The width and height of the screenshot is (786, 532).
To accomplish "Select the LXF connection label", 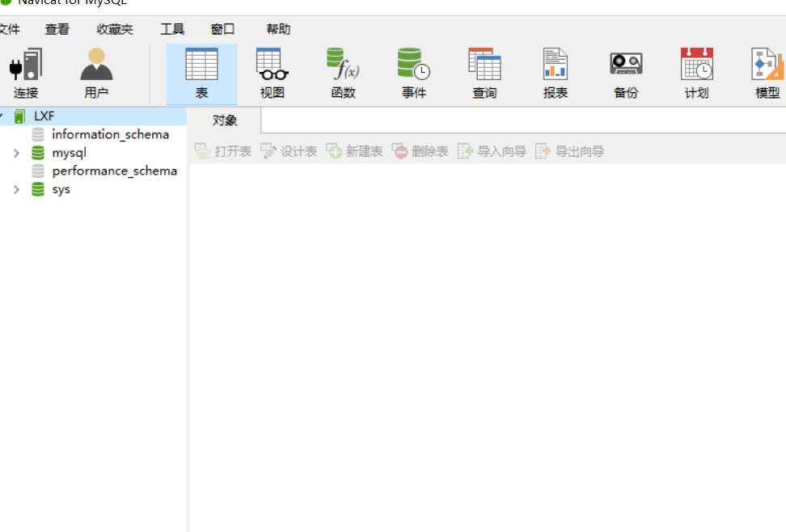I will pyautogui.click(x=44, y=116).
